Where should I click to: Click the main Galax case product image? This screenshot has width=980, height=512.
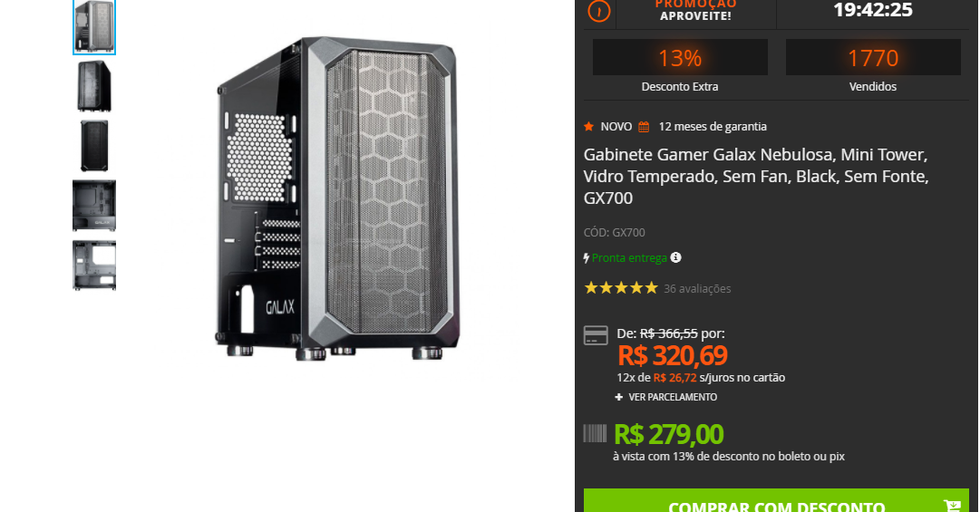(x=337, y=198)
